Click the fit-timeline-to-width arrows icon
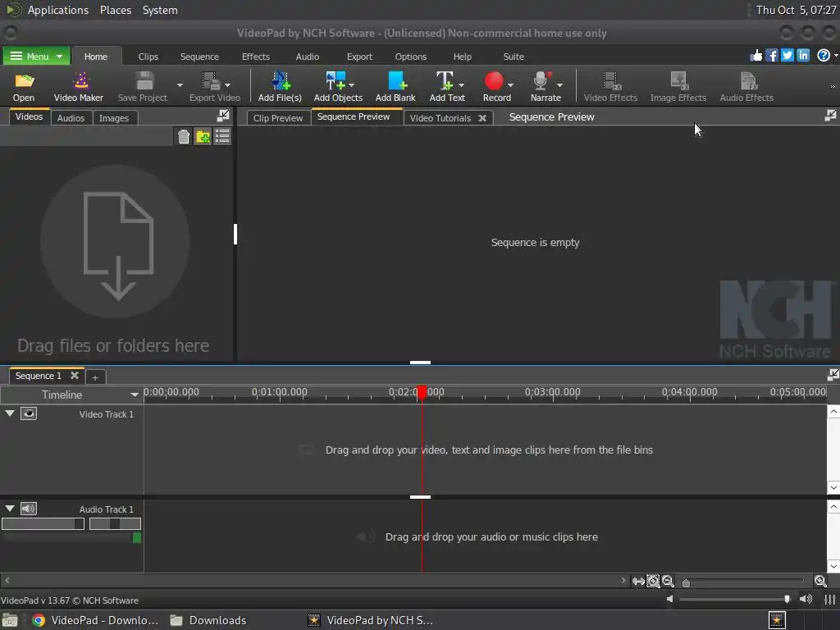 pos(638,582)
